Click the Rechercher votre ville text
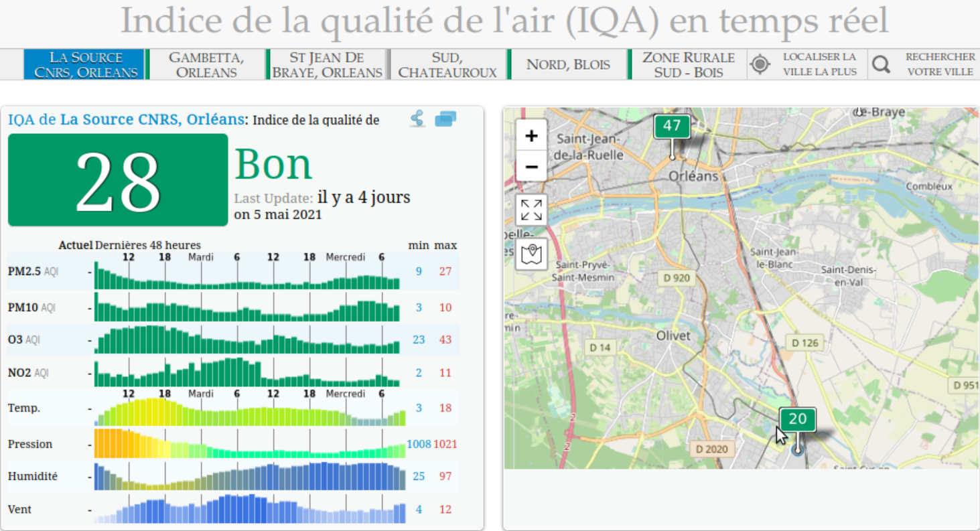This screenshot has width=980, height=531. tap(940, 65)
